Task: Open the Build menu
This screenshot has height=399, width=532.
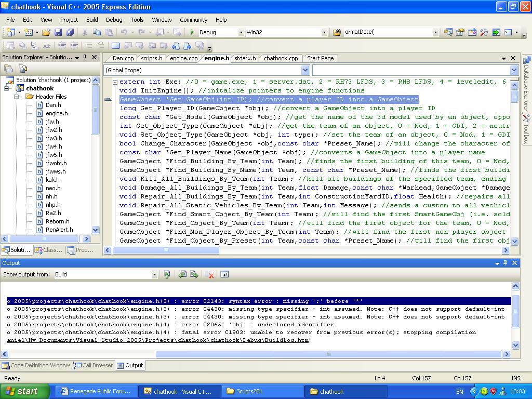Action: (x=92, y=20)
